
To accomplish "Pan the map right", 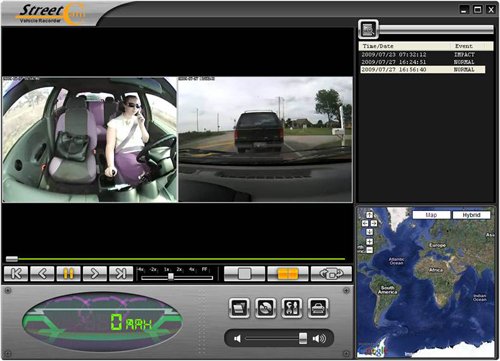I will coord(374,223).
